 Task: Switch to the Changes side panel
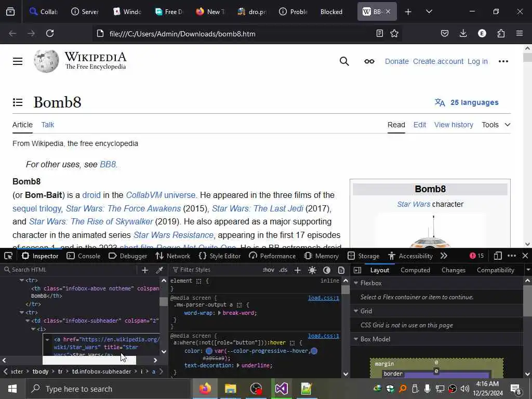pyautogui.click(x=453, y=270)
